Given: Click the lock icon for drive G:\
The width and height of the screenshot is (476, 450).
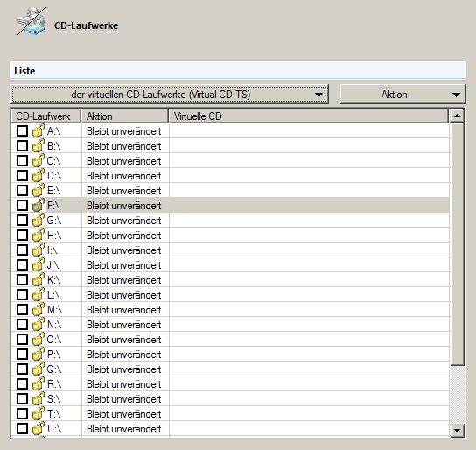Looking at the screenshot, I should click(x=38, y=221).
